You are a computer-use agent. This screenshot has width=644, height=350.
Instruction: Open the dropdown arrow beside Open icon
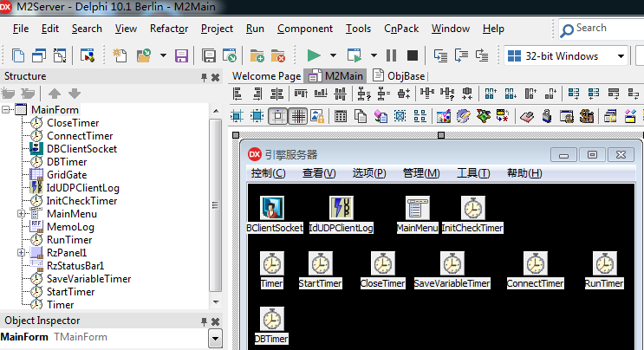[x=163, y=55]
